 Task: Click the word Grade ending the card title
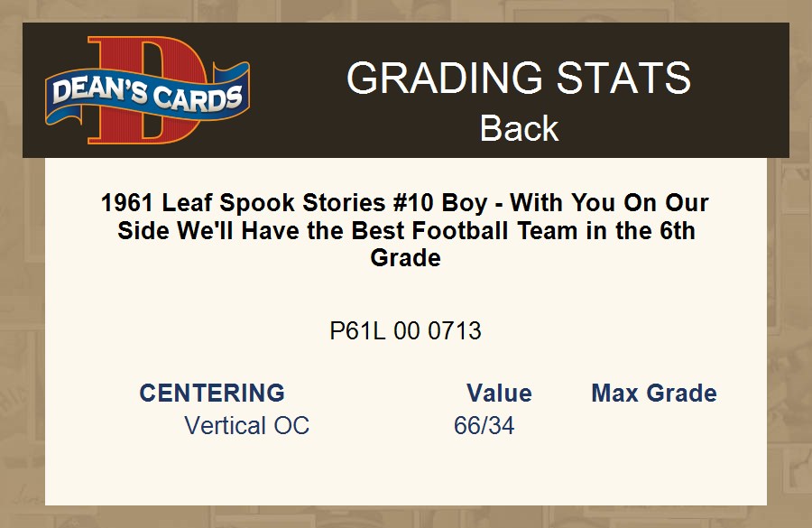click(x=405, y=258)
